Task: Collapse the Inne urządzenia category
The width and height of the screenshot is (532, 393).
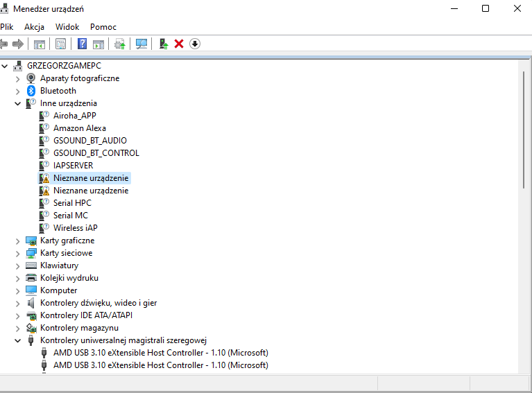Action: click(17, 104)
